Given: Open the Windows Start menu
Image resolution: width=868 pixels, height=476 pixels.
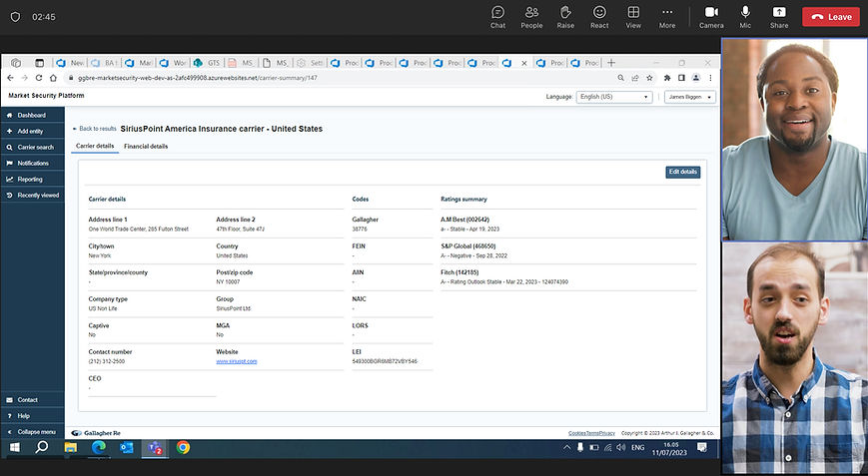Looking at the screenshot, I should click(x=14, y=447).
